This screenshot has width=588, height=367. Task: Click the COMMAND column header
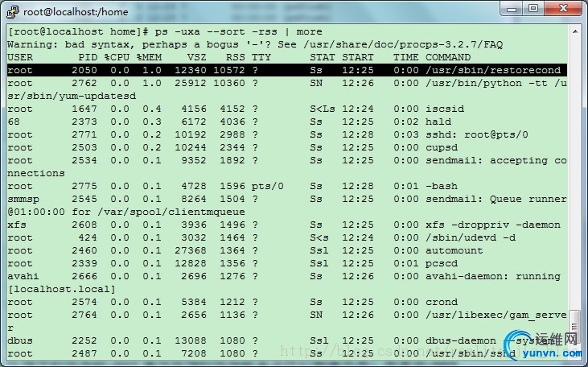pos(448,57)
